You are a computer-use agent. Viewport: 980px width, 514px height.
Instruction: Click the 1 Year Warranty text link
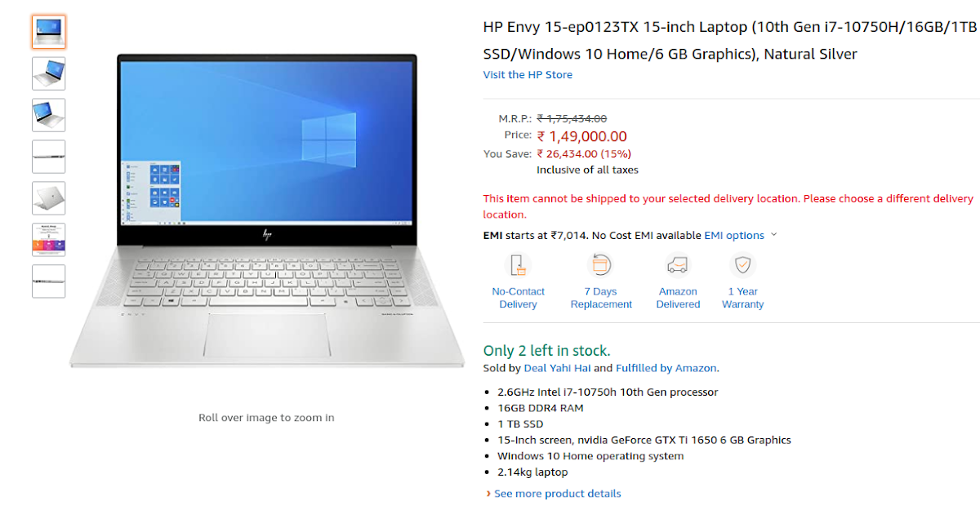pos(742,298)
